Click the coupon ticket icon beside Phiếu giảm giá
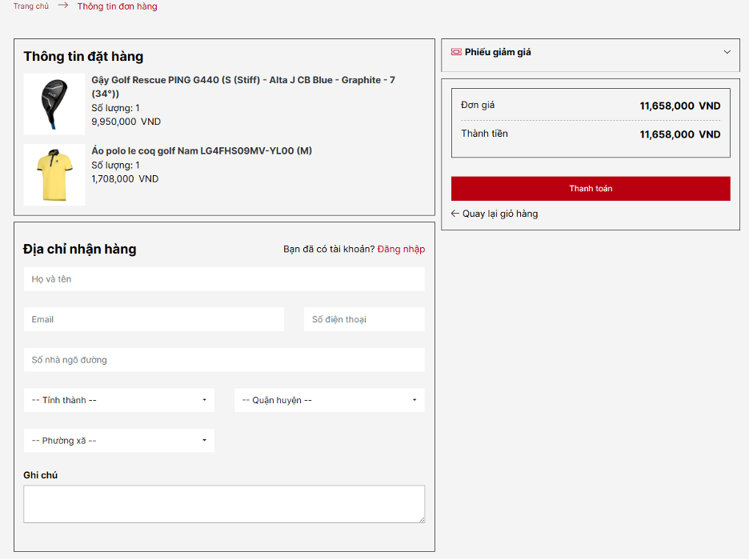Viewport: 749px width, 560px height. (456, 52)
